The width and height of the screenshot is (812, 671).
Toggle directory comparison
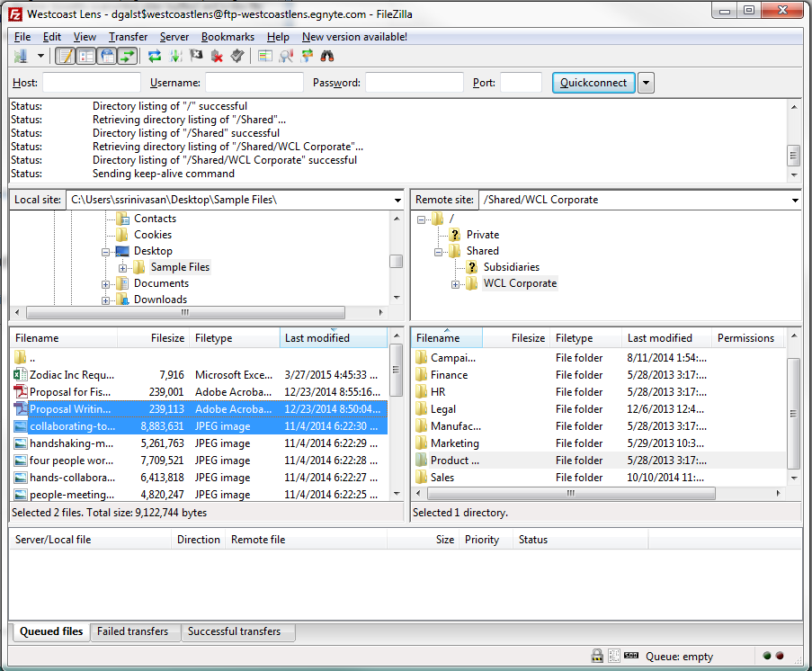(x=286, y=56)
